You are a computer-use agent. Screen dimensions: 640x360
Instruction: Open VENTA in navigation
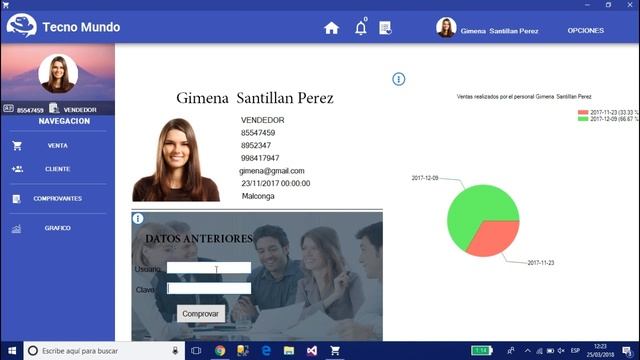[58, 146]
